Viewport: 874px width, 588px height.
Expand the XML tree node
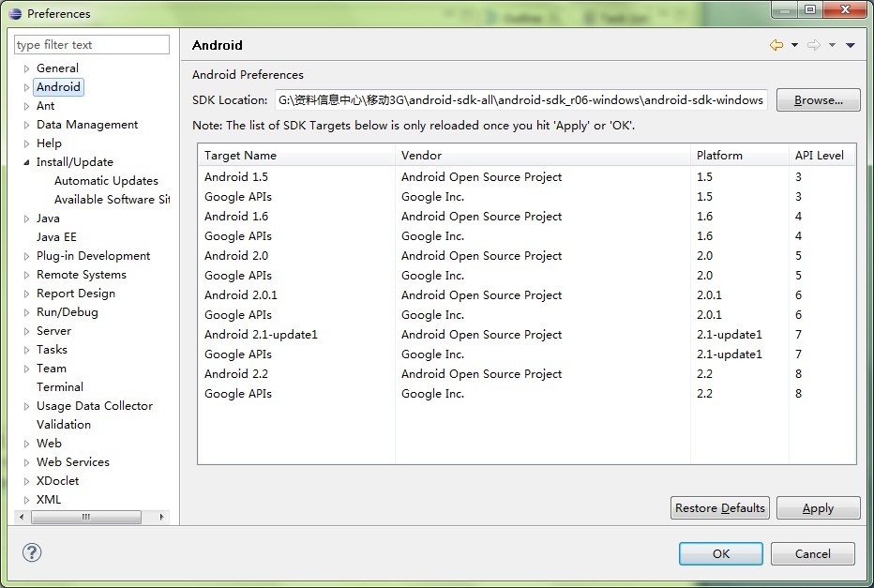pos(26,500)
